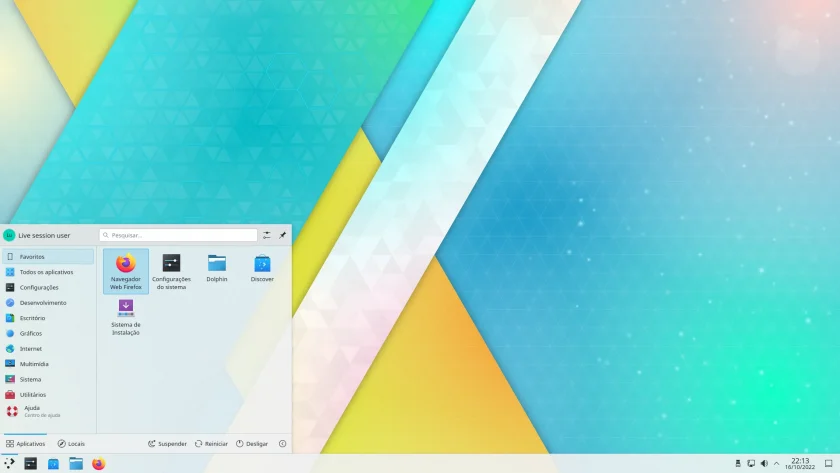Click the Suspender button
Screen dimensions: 840x473
coord(167,444)
